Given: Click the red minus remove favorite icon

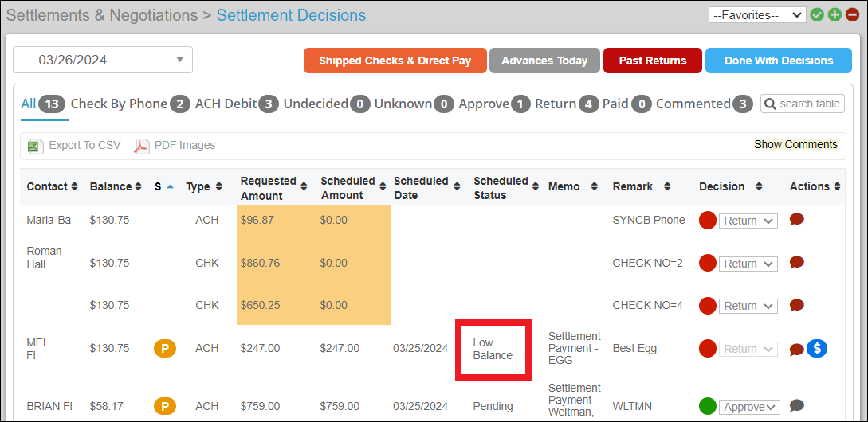Looking at the screenshot, I should click(853, 15).
